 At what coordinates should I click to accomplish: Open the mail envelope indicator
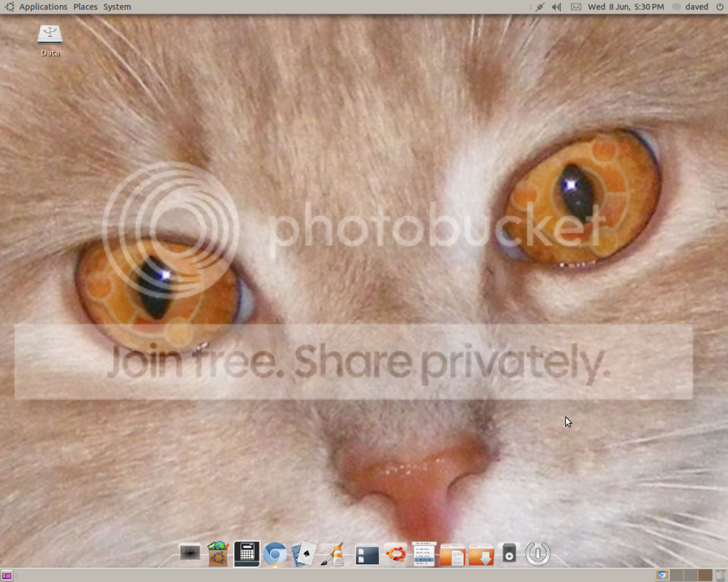pos(576,7)
